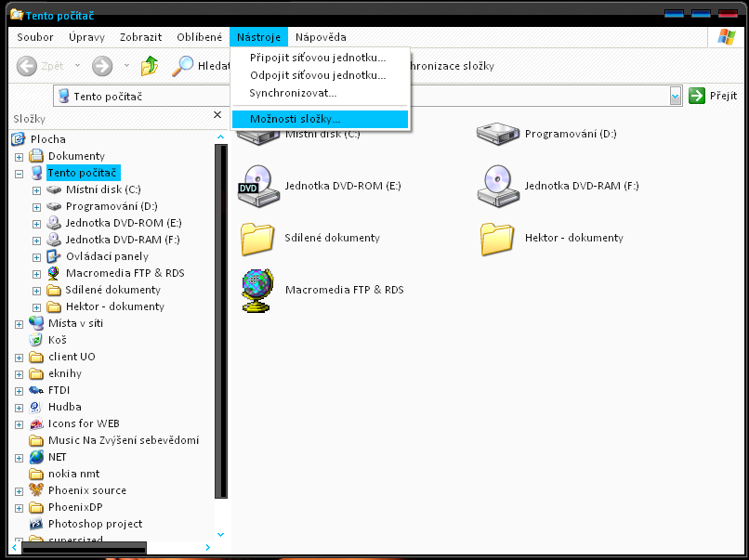Click the green Přejít arrow button
Image resolution: width=749 pixels, height=560 pixels.
(x=697, y=96)
